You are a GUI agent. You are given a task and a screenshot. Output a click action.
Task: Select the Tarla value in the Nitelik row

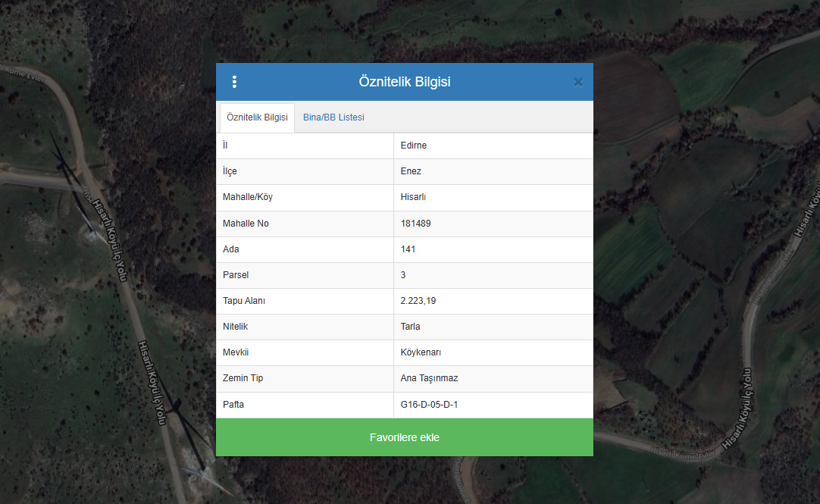tap(410, 327)
